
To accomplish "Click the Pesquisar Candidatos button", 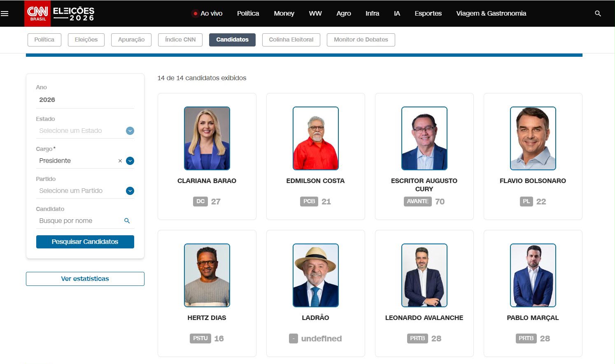I will click(x=85, y=242).
